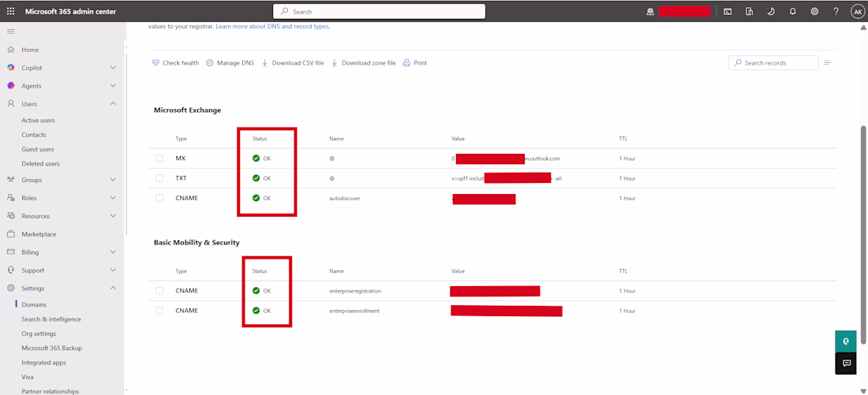
Task: Expand the Roles section chevron
Action: click(x=113, y=198)
